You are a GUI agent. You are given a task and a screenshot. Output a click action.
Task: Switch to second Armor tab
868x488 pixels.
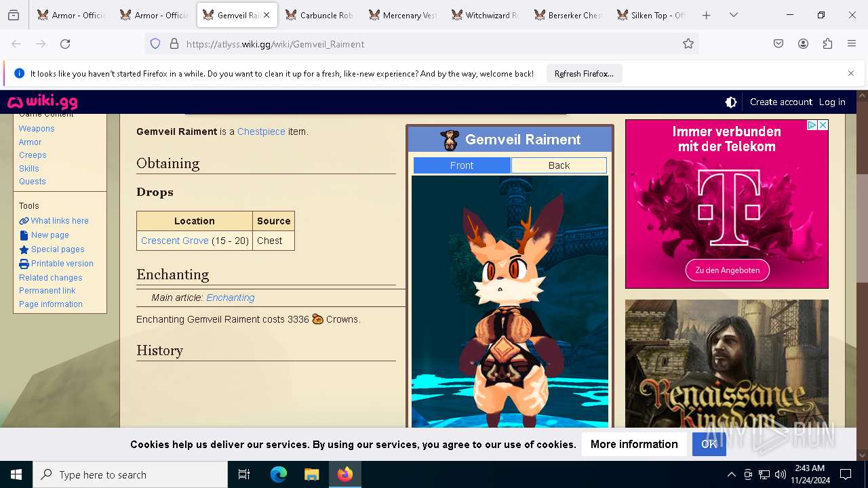click(x=155, y=15)
